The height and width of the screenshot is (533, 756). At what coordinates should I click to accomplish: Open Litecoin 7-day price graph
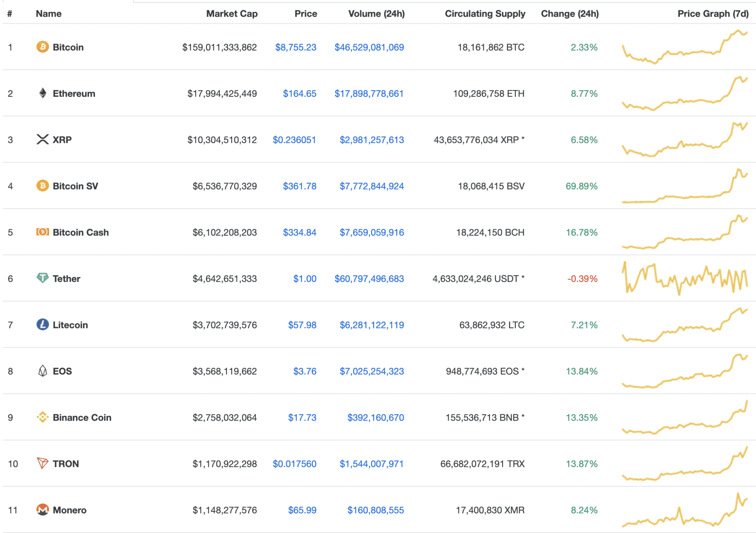(685, 325)
